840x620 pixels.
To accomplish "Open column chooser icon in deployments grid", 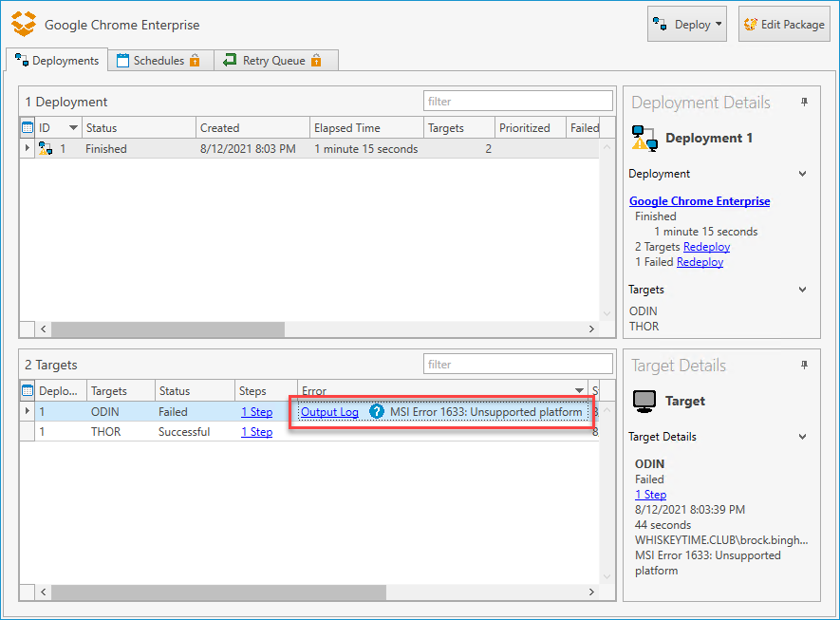I will coord(28,127).
